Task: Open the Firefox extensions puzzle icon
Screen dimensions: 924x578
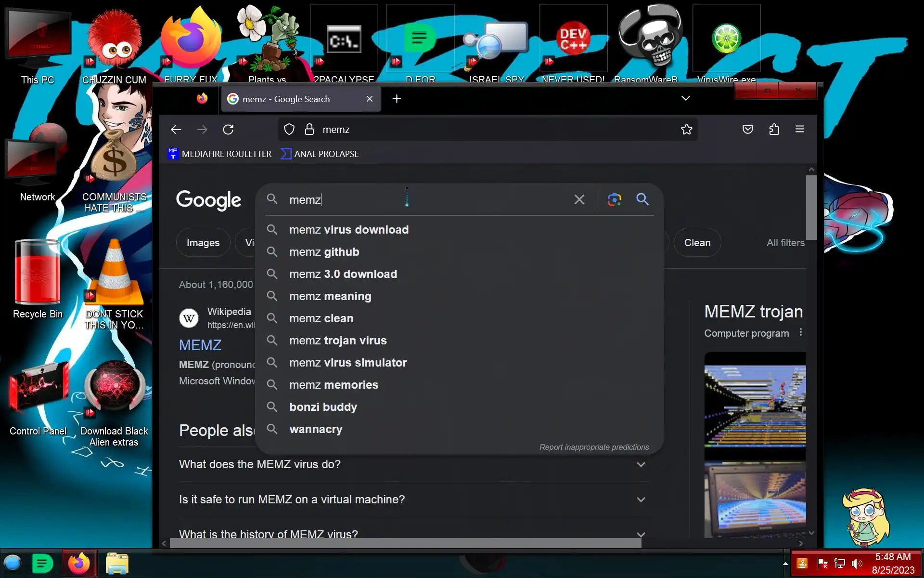Action: tap(774, 129)
